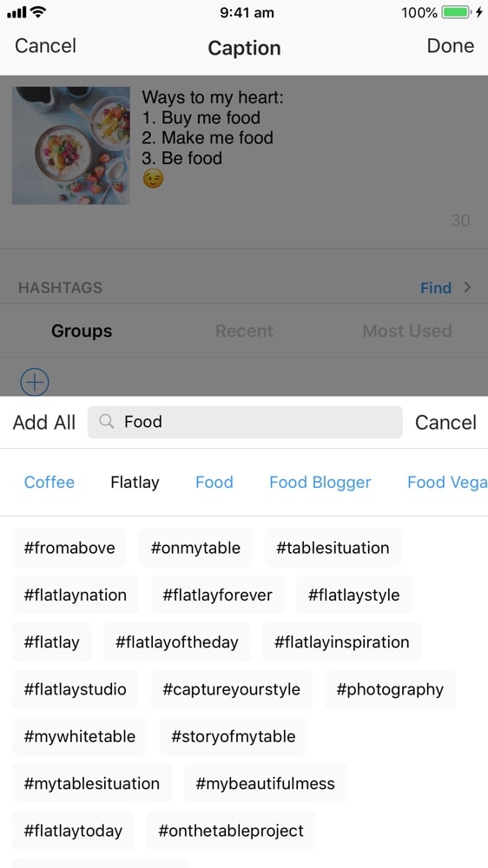The width and height of the screenshot is (488, 868).
Task: Open the Find hashtags link
Action: pos(436,288)
